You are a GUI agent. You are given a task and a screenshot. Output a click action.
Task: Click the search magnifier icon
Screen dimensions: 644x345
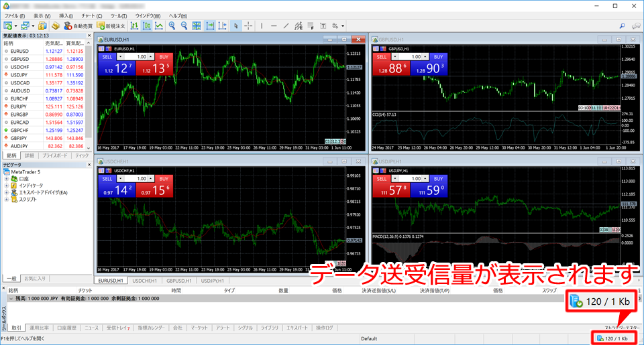(623, 26)
